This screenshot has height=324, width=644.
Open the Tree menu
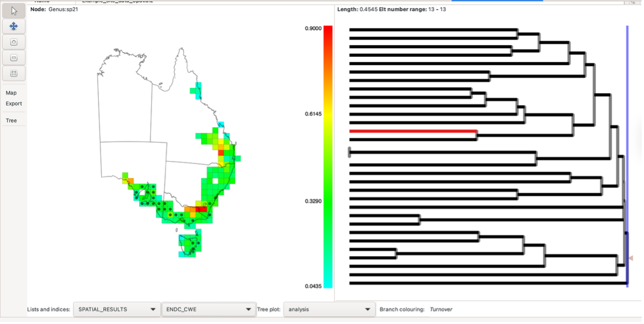[11, 121]
